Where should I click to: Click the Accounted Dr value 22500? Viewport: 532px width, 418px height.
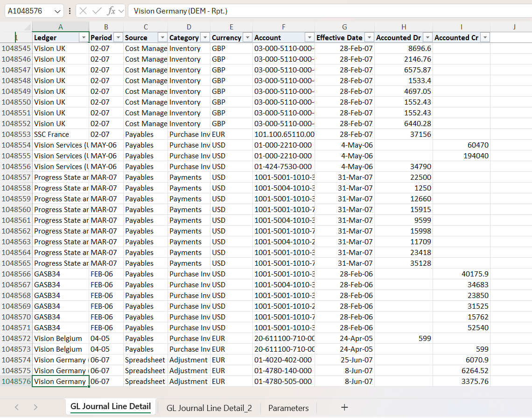404,177
